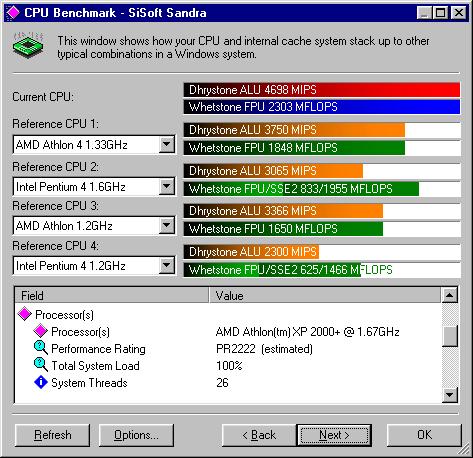Click the Whetstone FPU 1848 MFLOPS bar
The height and width of the screenshot is (458, 473).
coord(322,148)
